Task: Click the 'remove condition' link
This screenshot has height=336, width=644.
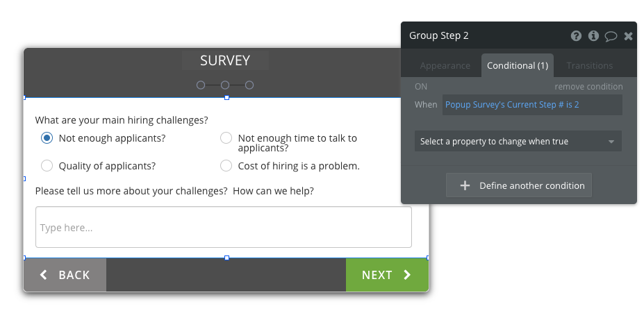Action: [x=588, y=87]
